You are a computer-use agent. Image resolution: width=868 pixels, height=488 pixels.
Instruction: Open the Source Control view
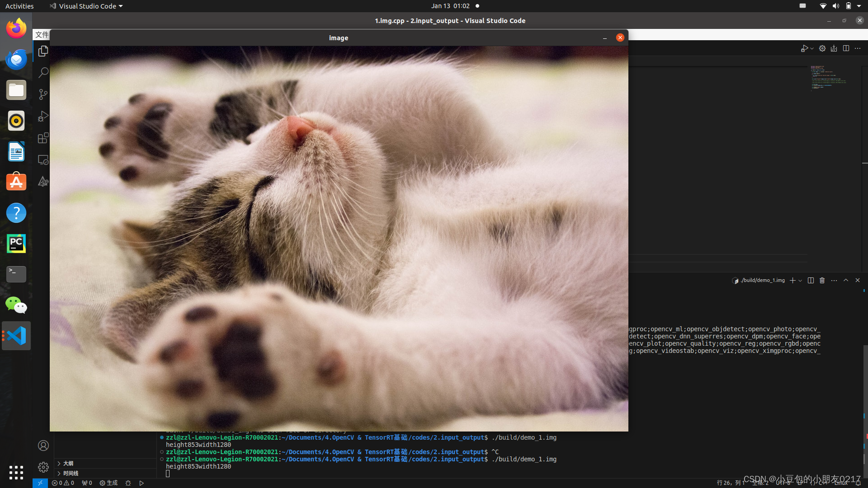point(43,94)
